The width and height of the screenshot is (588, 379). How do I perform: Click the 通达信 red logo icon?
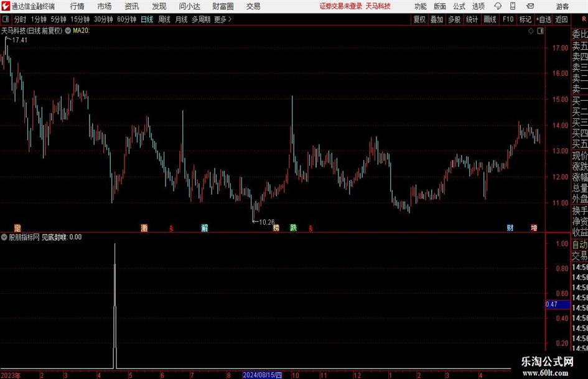coord(6,6)
